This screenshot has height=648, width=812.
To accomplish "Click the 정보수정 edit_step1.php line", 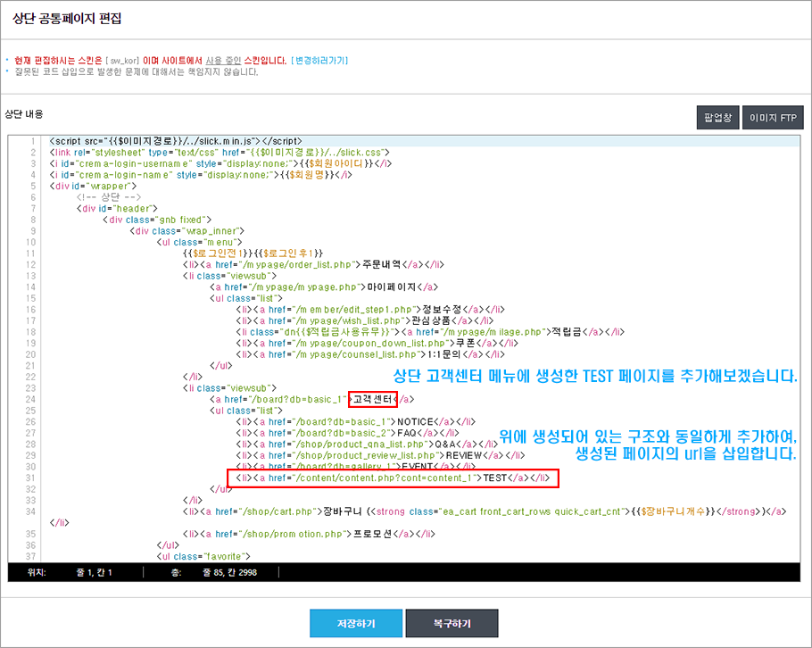I will click(x=371, y=309).
